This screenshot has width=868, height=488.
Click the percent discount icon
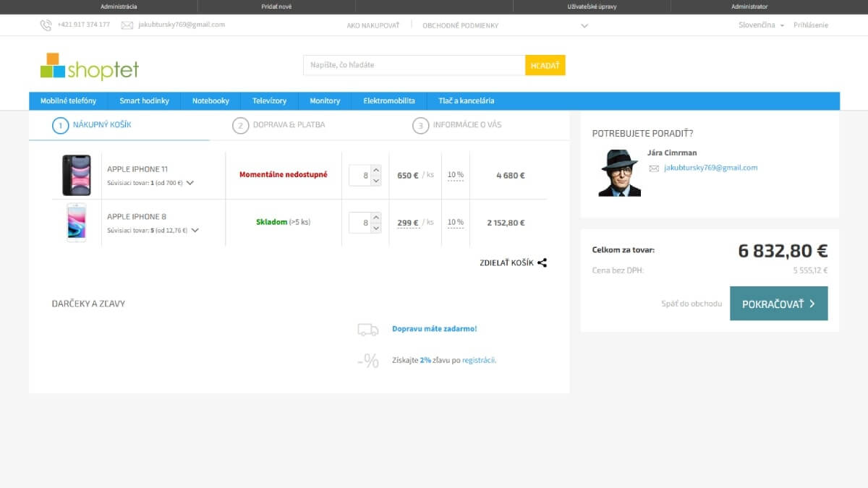(368, 360)
